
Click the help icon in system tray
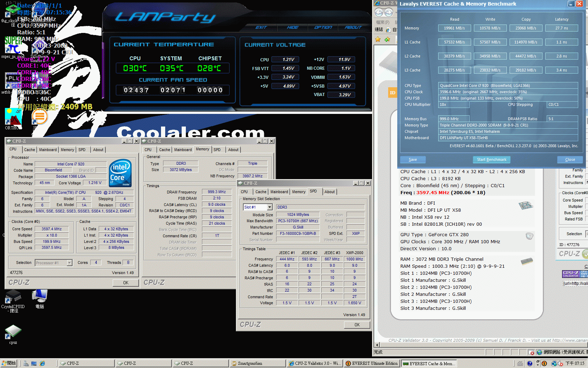pyautogui.click(x=530, y=363)
